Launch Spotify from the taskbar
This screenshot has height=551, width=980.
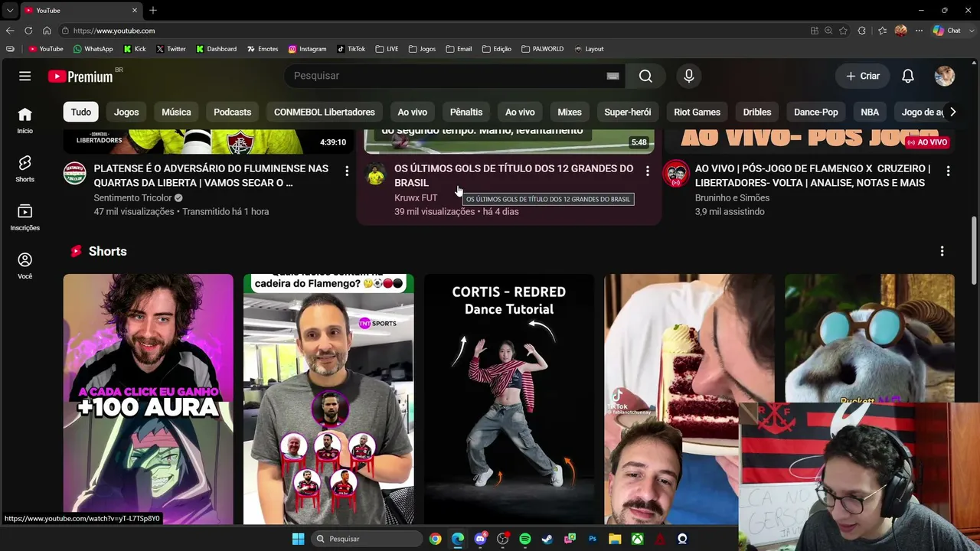[x=525, y=539]
